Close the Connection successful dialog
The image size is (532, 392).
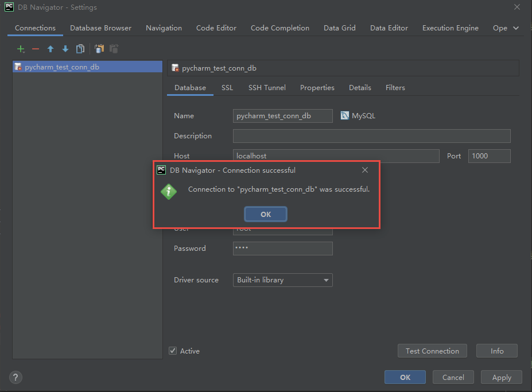(365, 170)
